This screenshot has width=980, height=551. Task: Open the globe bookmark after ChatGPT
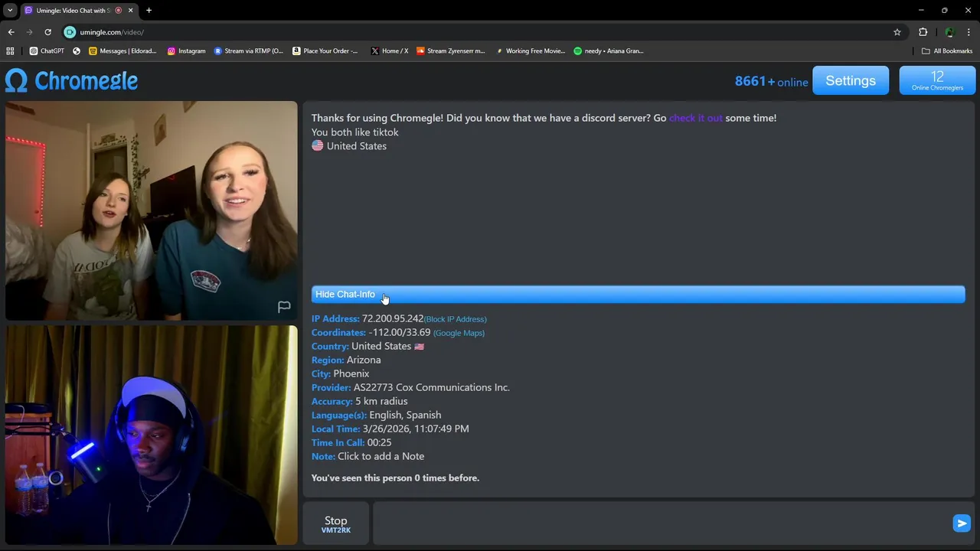[x=77, y=51]
